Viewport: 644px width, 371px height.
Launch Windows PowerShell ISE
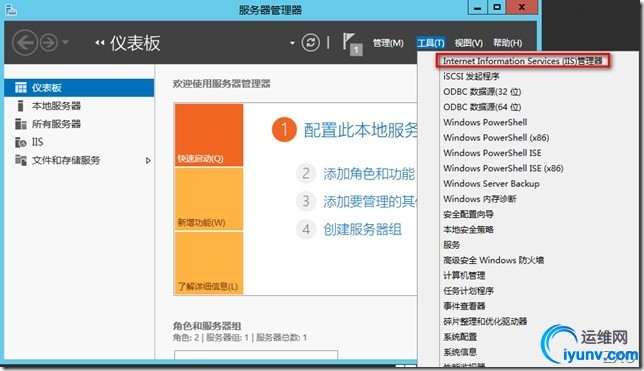pos(492,153)
